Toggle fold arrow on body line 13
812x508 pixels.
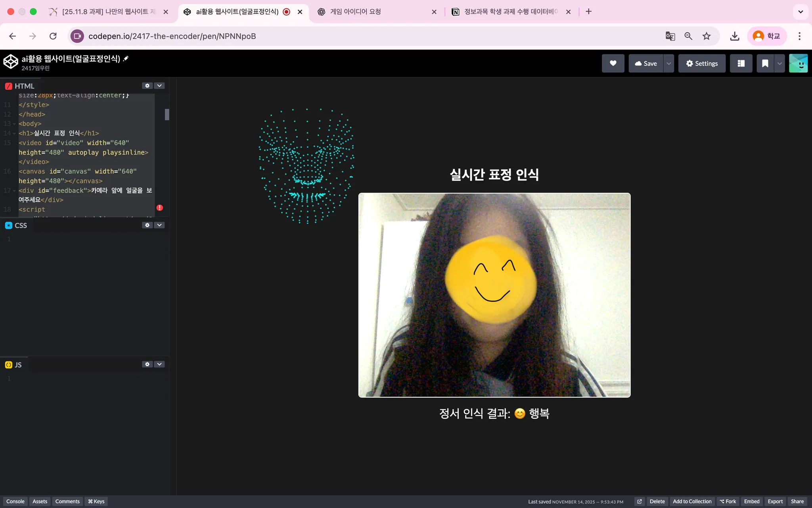click(x=14, y=124)
